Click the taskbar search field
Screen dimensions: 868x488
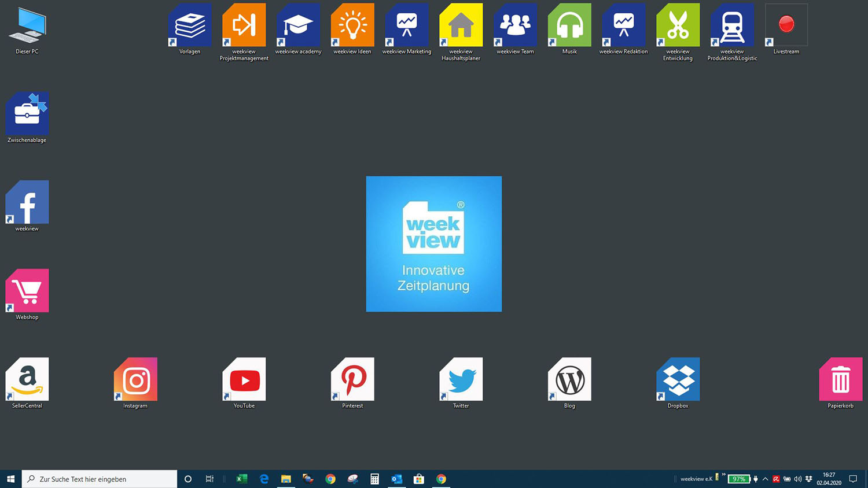point(100,479)
